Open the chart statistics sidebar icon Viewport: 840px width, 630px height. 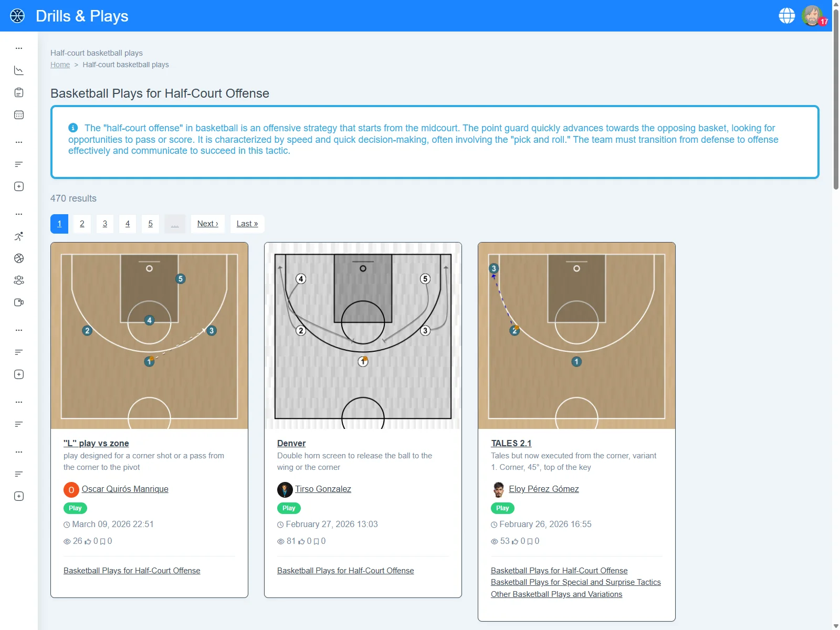click(19, 70)
